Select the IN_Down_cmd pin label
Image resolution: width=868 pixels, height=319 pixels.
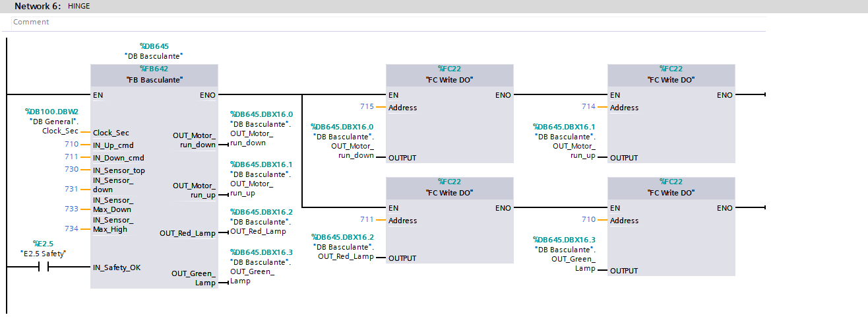point(119,157)
